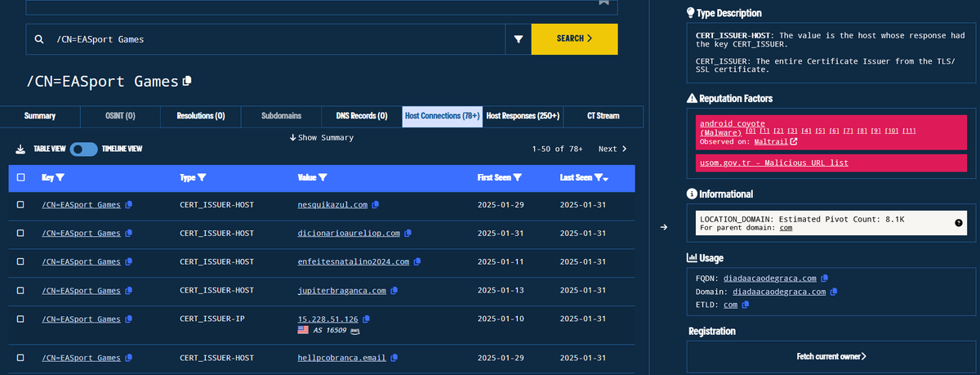Check the enfeitesnatalino2024.com row checkbox

20,261
